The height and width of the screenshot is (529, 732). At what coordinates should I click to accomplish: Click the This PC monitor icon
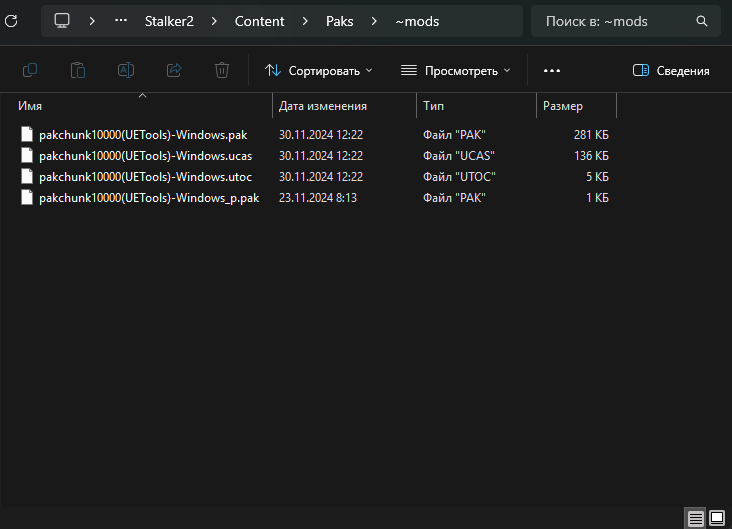62,21
